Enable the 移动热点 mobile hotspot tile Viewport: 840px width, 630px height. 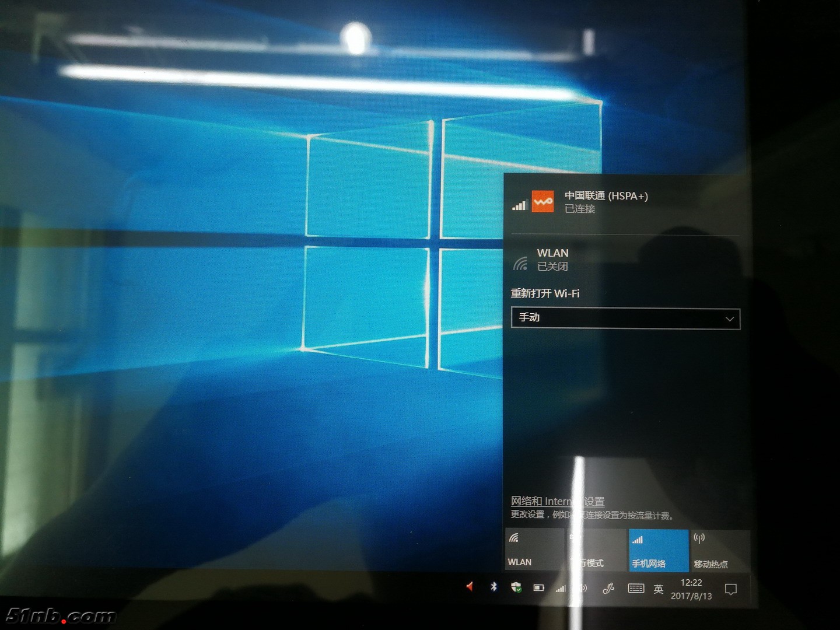click(719, 550)
